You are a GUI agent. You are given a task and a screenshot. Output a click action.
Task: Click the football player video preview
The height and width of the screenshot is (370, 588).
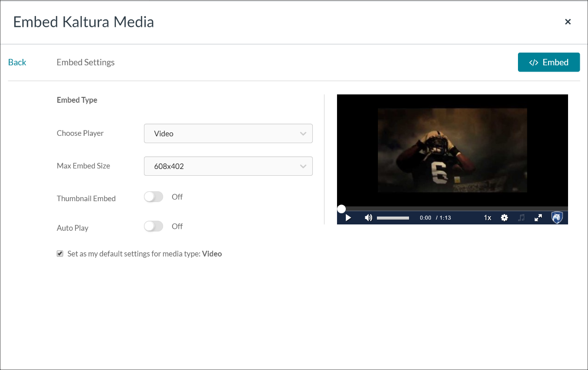point(452,150)
